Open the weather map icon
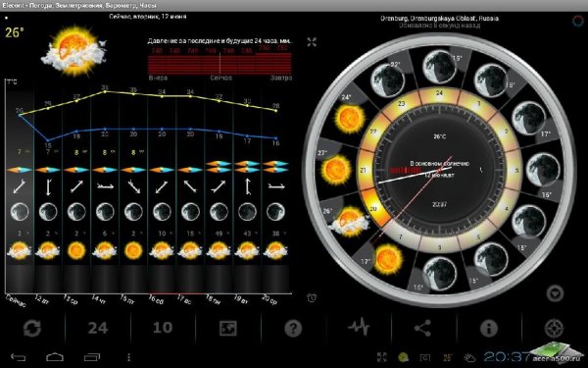The height and width of the screenshot is (368, 588). 228,329
